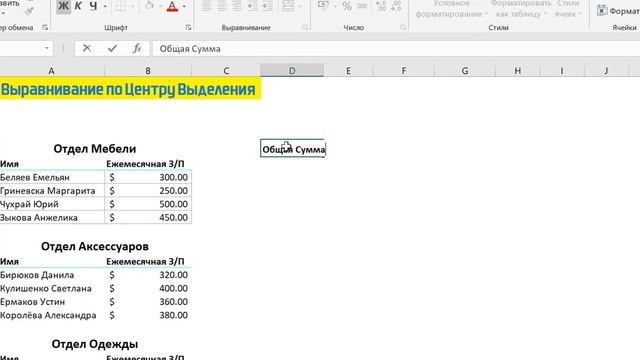640x360 pixels.
Task: Apply red font color with the A icon
Action: coord(172,6)
